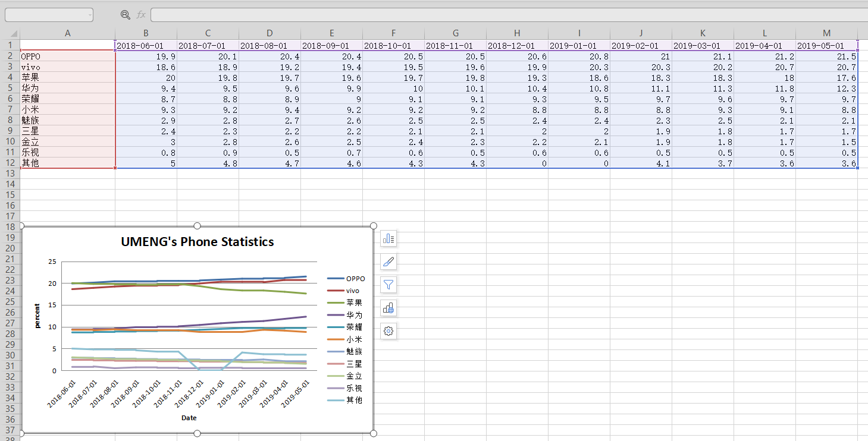
Task: Click cell A6 containing 荣耀
Action: 68,99
